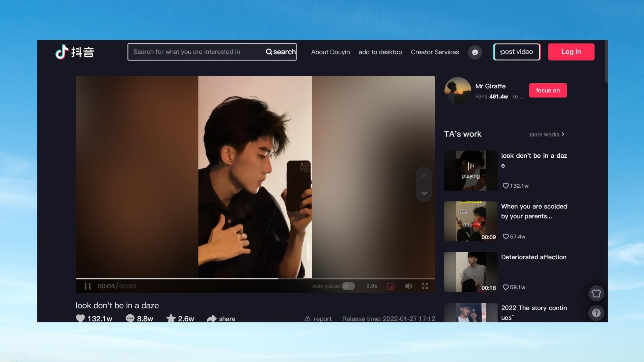644x362 pixels.
Task: Pause the playing video
Action: pos(88,286)
